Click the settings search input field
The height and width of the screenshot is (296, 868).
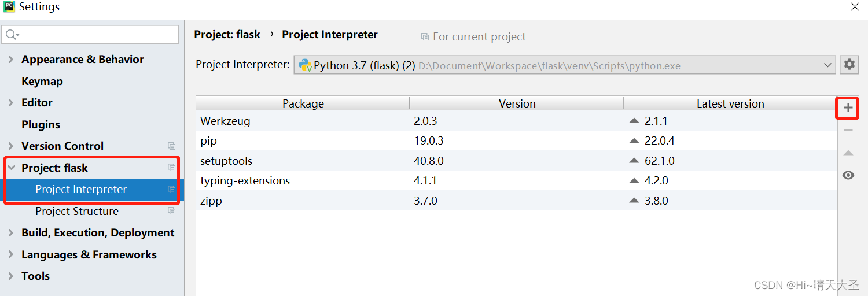(x=90, y=35)
